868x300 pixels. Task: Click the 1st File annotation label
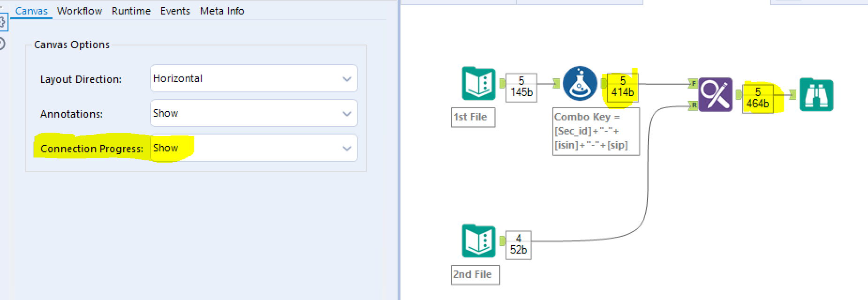pos(473,117)
